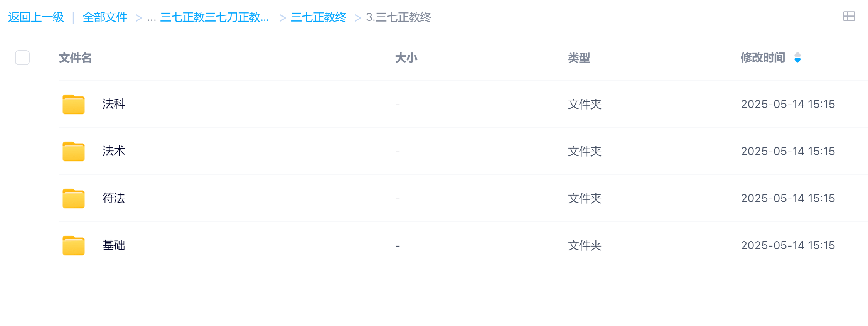Click the 大小 column header
The image size is (868, 326).
(406, 58)
